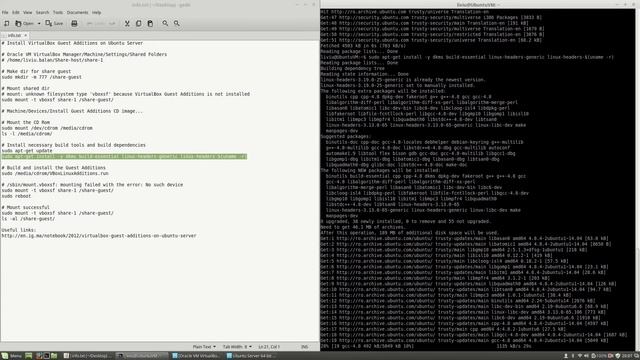
Task: Click 'sudo mount /dev/cdrom /media/cdrom' line
Action: pos(47,128)
